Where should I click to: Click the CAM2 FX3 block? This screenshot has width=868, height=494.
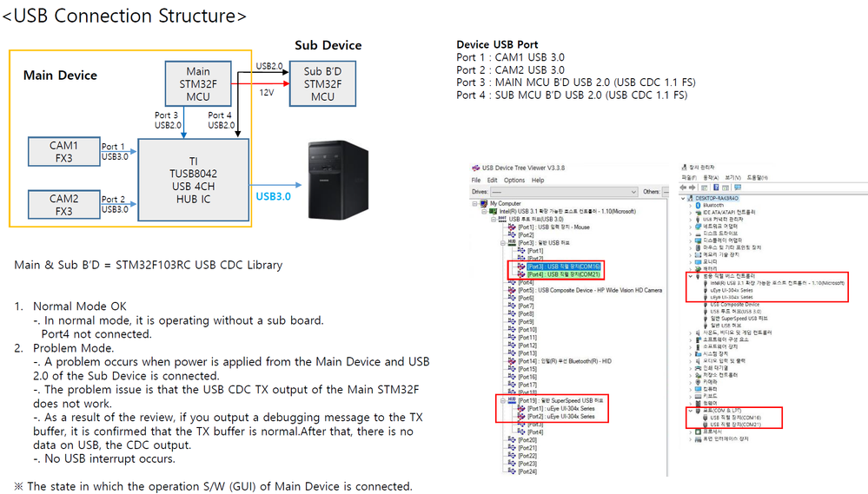point(64,204)
